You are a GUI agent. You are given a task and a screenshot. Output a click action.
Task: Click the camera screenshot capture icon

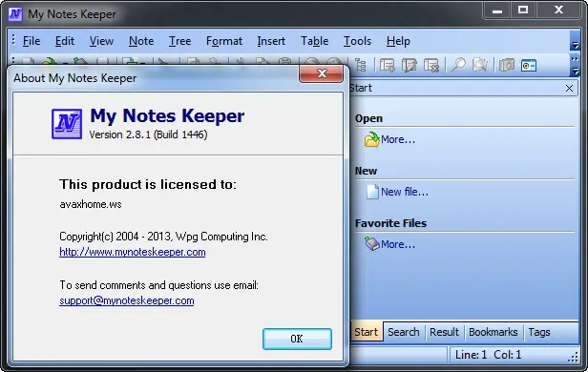click(x=506, y=65)
